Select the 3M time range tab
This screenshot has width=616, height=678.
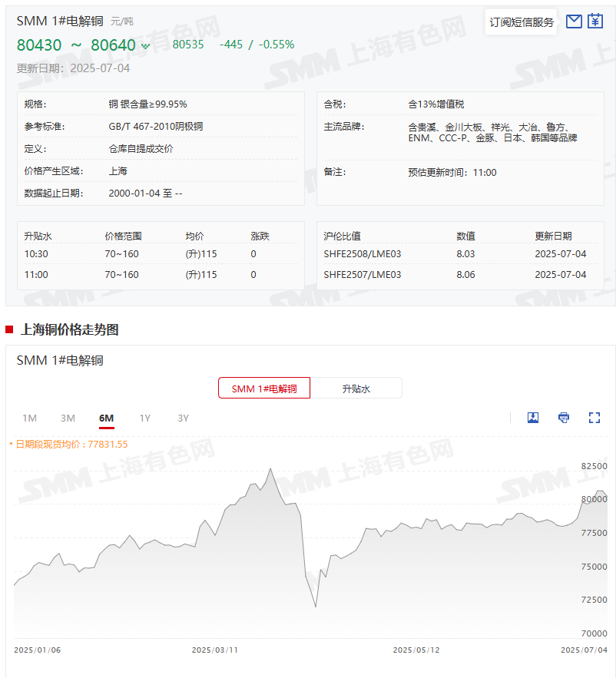coord(68,418)
